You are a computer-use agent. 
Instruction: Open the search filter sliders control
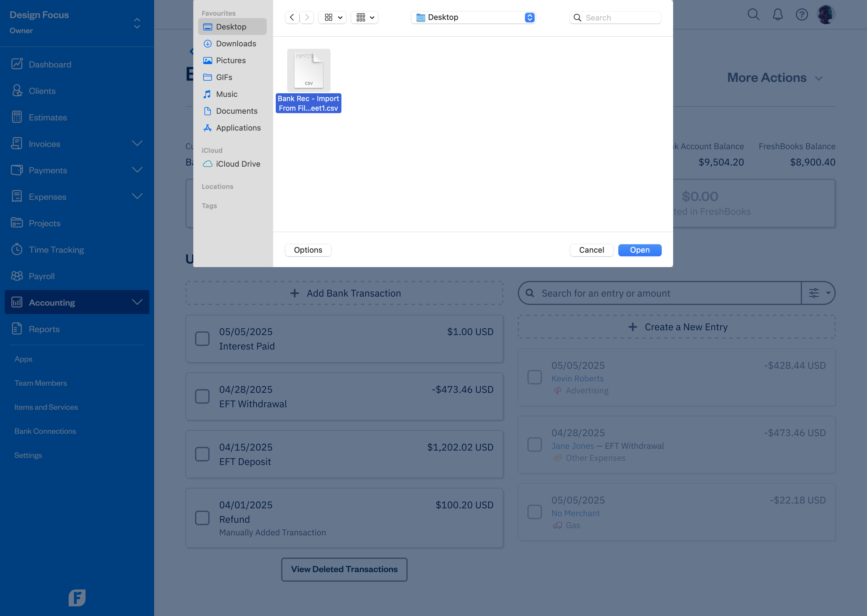point(814,293)
